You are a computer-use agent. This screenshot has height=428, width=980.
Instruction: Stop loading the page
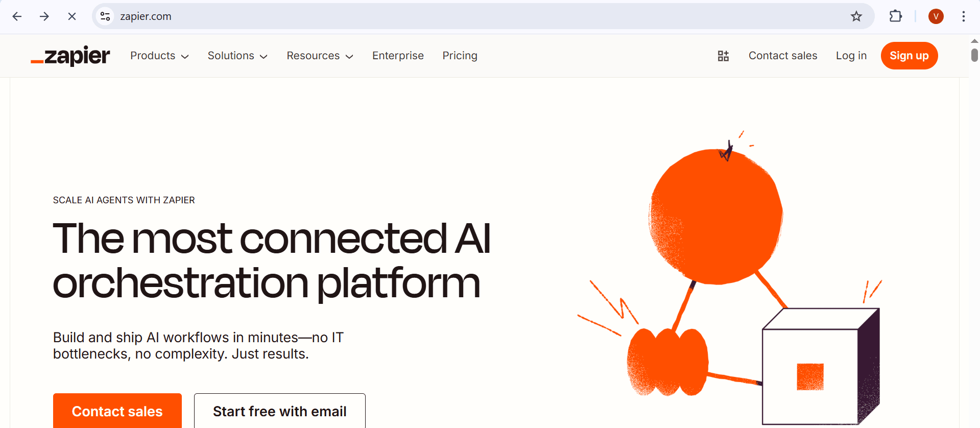click(72, 16)
